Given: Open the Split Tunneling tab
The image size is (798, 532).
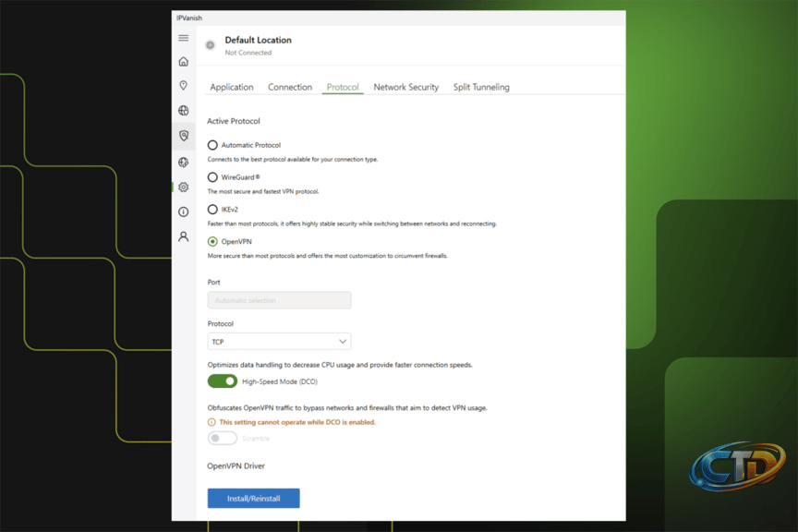Looking at the screenshot, I should pos(481,87).
